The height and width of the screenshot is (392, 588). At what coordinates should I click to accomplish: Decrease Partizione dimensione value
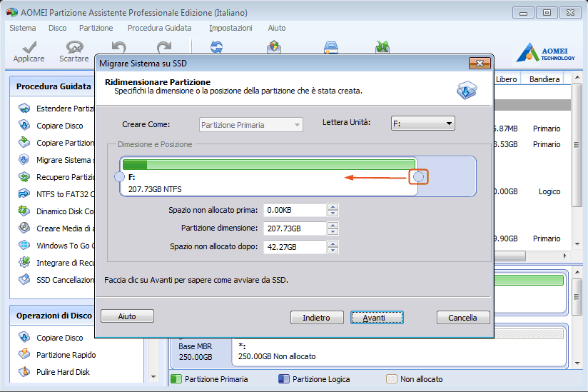(x=333, y=231)
